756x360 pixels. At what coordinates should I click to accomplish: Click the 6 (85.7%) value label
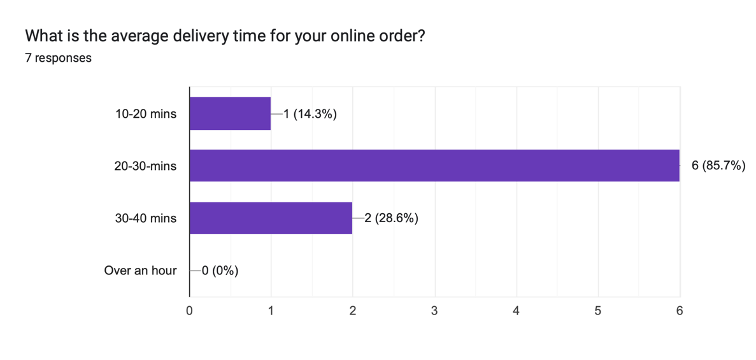click(x=718, y=166)
